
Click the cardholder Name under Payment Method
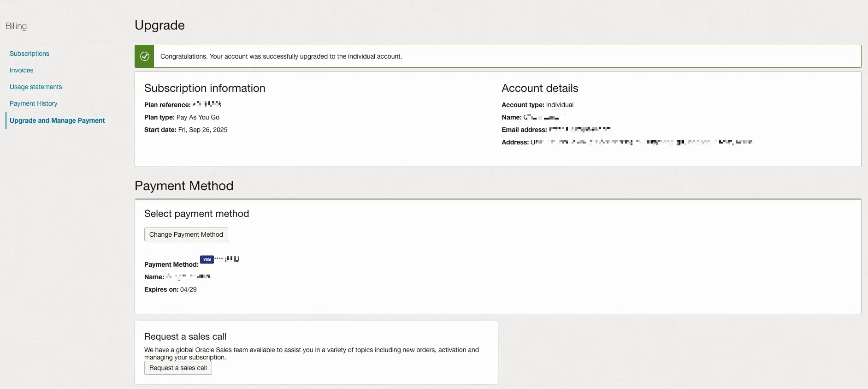[x=177, y=277]
